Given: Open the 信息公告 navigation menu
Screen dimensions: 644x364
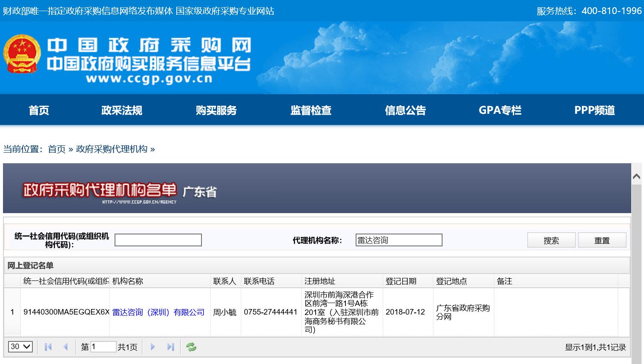Looking at the screenshot, I should point(405,110).
